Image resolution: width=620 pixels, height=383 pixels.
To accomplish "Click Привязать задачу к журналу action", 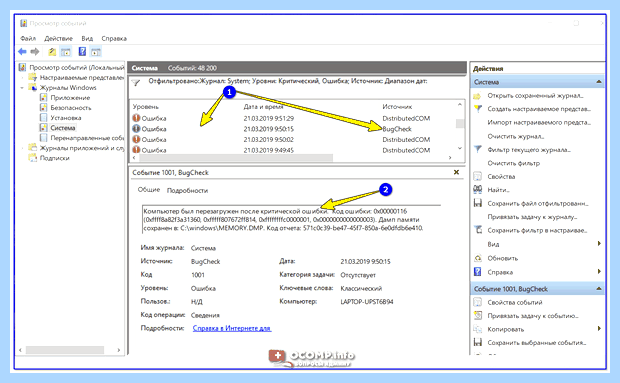I will click(x=532, y=217).
